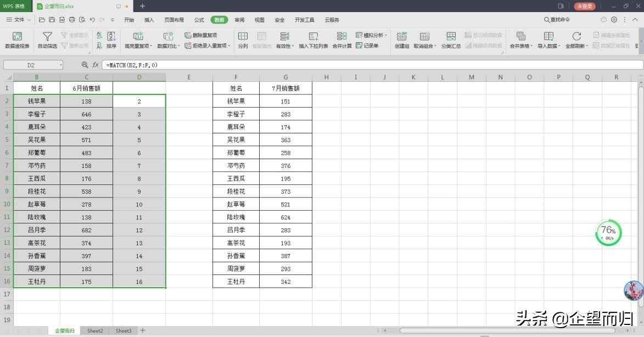The width and height of the screenshot is (644, 337).
Task: Click the horizontal scrollbar at bottom
Action: (507, 330)
